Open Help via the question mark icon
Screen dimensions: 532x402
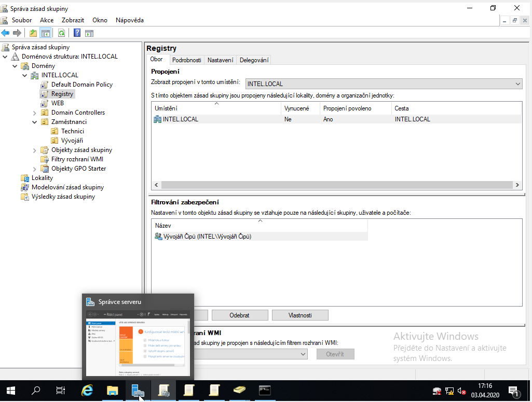pyautogui.click(x=77, y=33)
